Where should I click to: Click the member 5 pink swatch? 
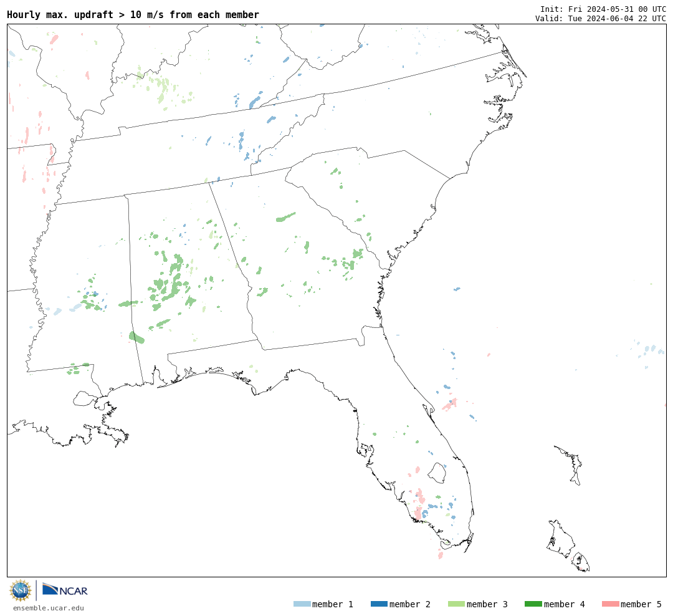[x=610, y=604]
